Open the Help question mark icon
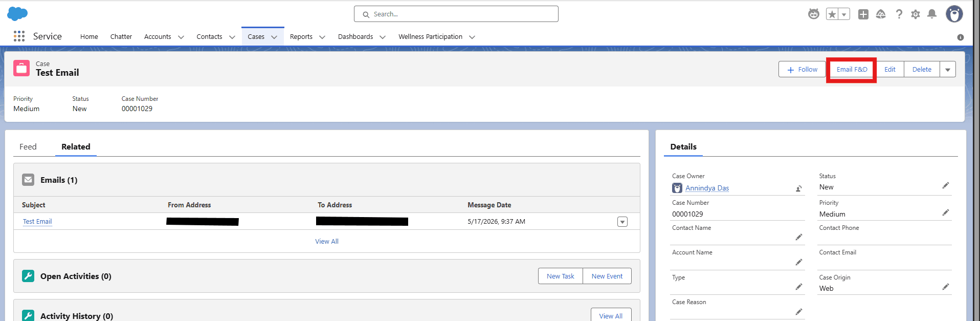The width and height of the screenshot is (980, 321). click(899, 14)
